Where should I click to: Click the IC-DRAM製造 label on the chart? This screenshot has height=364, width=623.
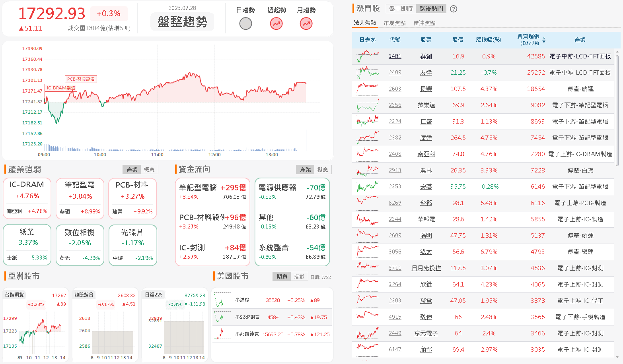click(60, 88)
